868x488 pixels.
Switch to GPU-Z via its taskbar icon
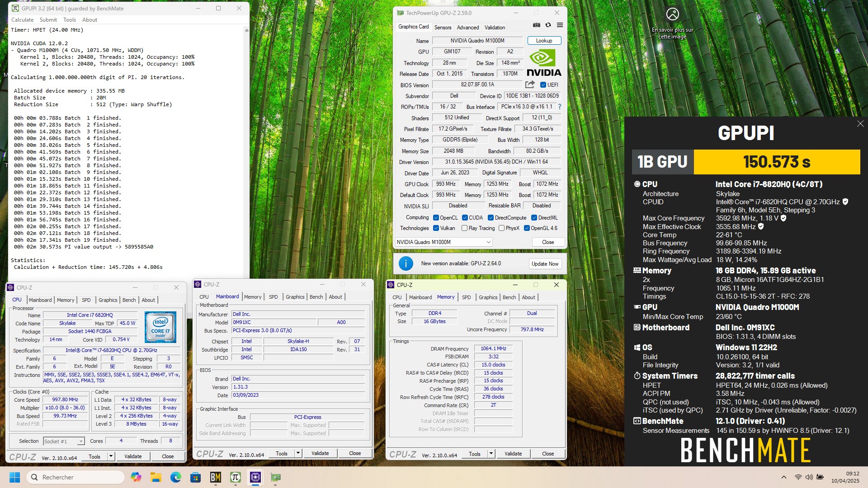pos(275,477)
